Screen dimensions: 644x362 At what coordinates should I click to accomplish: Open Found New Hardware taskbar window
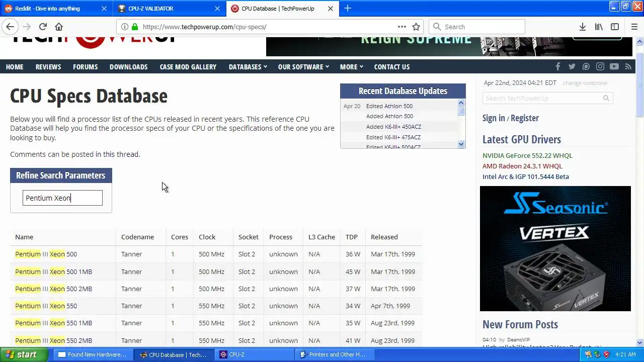(94, 354)
